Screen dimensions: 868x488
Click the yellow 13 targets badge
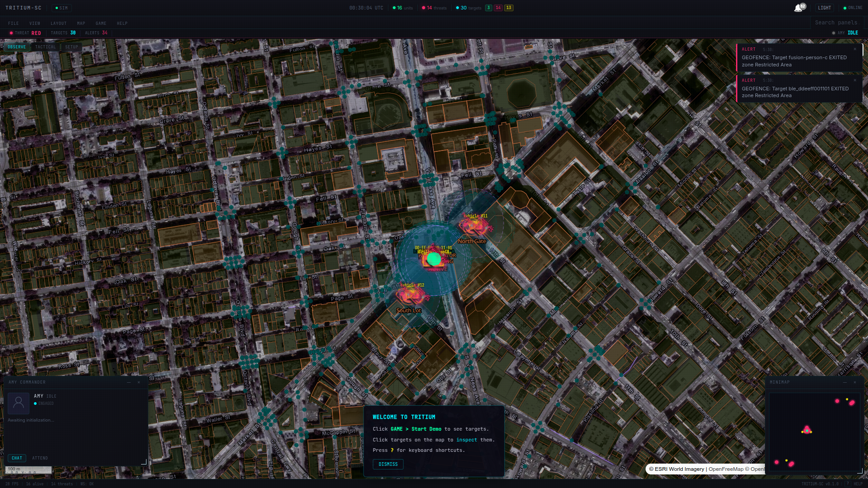pyautogui.click(x=509, y=8)
